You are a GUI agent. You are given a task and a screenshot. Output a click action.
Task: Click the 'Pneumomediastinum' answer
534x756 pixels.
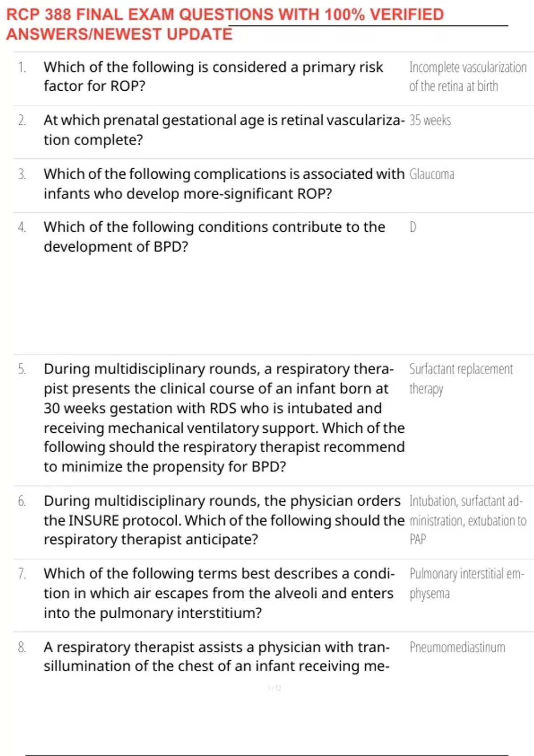tap(457, 647)
